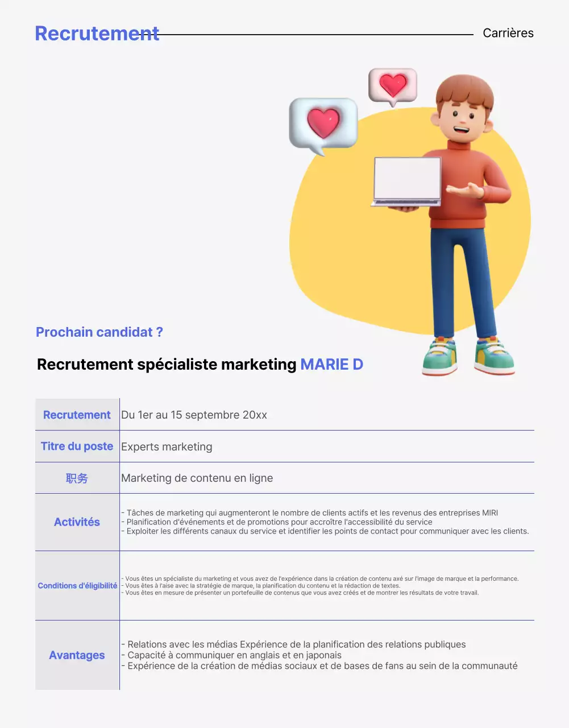Click the Du 1er au 15 septembre date text
The width and height of the screenshot is (569, 728).
coord(194,415)
